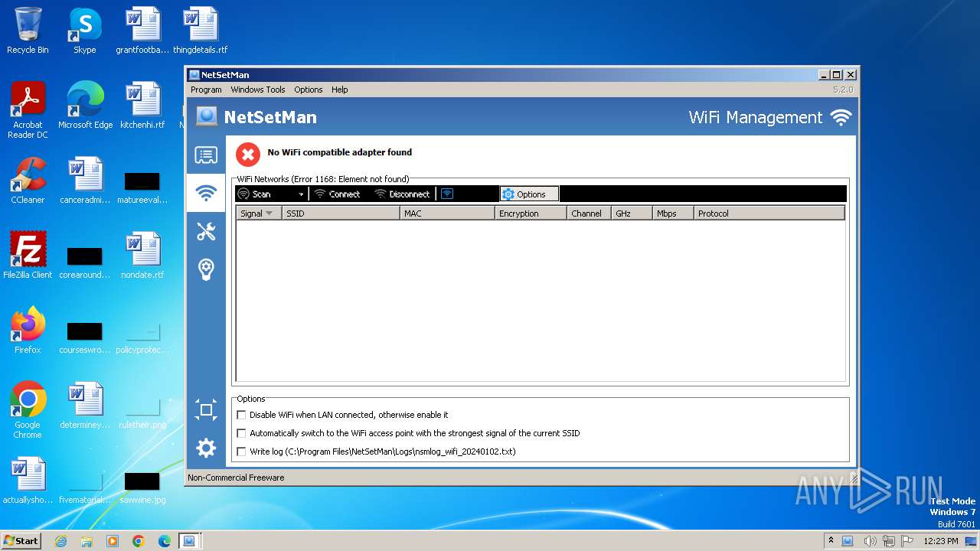980x551 pixels.
Task: Enable the Write log checkbox
Action: pyautogui.click(x=241, y=452)
